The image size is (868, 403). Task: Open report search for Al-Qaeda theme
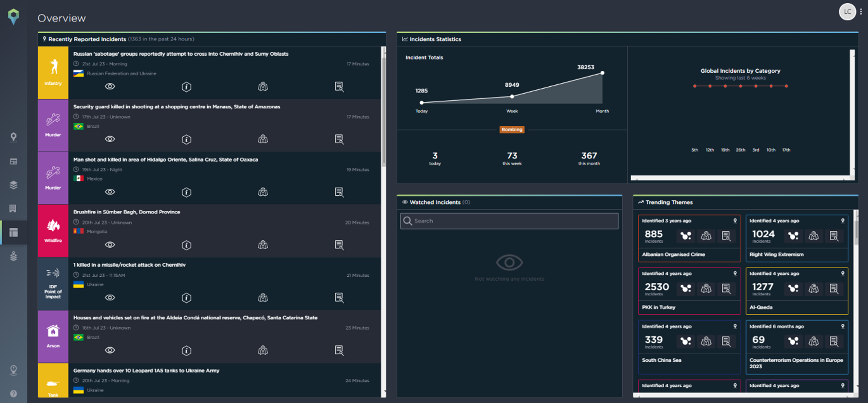point(834,288)
